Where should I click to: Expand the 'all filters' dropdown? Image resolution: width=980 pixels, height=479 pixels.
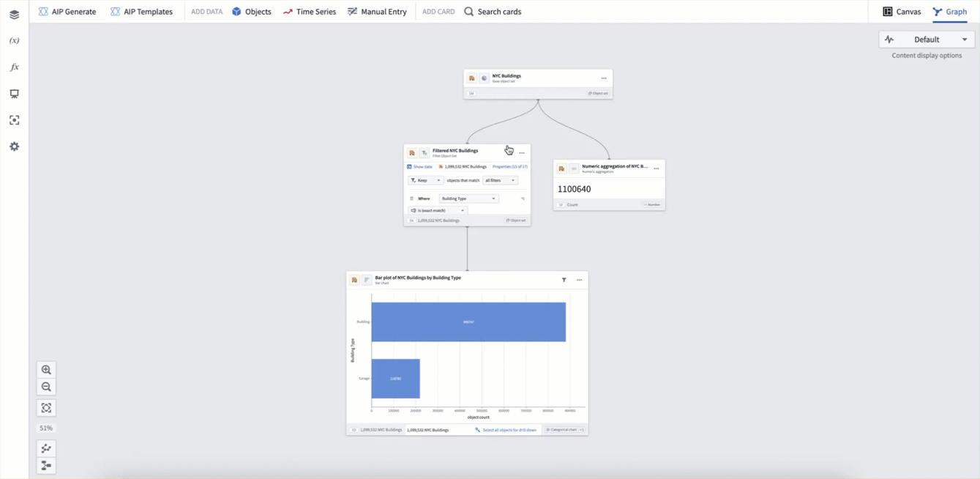point(500,180)
